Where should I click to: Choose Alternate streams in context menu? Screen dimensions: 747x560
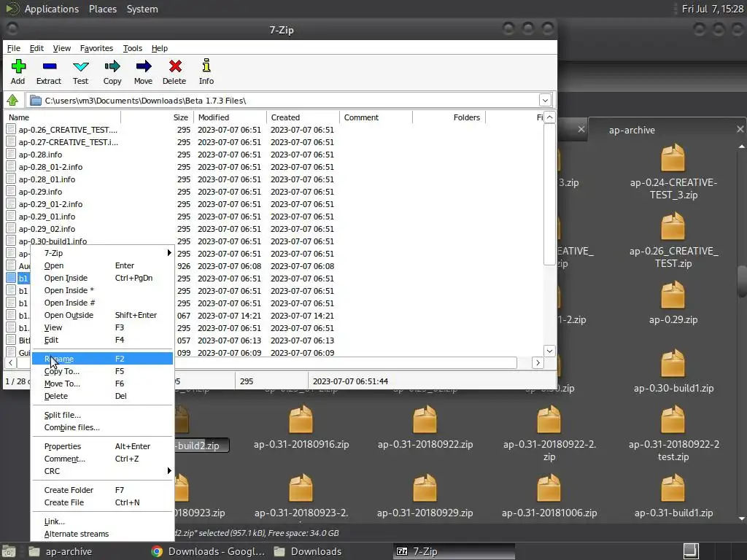click(x=102, y=534)
